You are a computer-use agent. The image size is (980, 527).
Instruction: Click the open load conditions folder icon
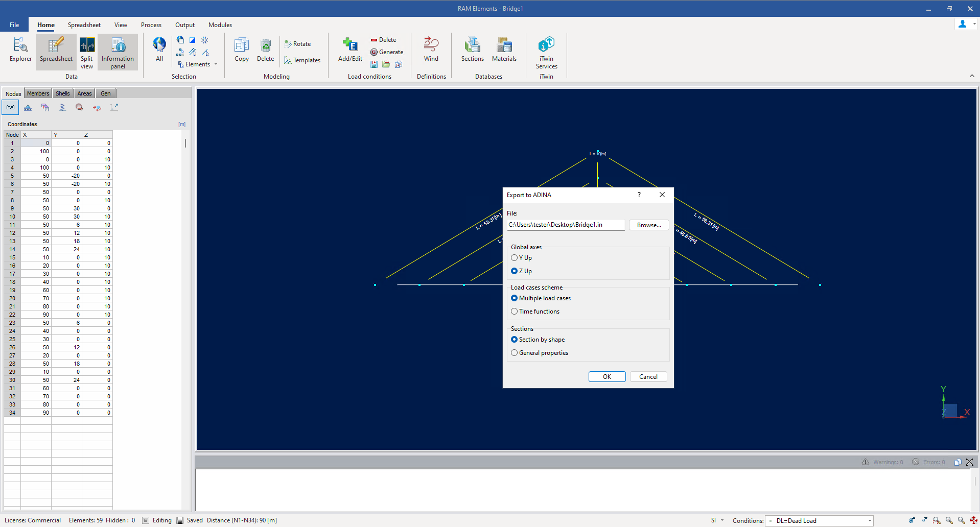point(386,64)
